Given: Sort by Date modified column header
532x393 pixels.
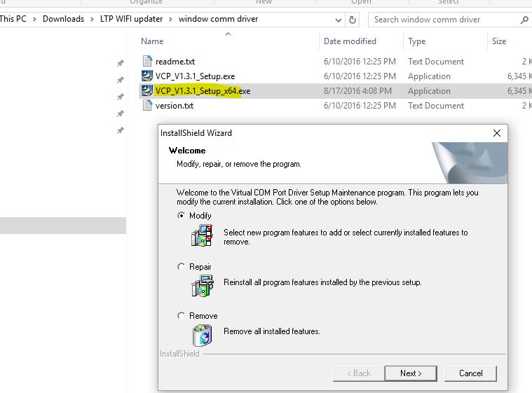Looking at the screenshot, I should point(350,41).
